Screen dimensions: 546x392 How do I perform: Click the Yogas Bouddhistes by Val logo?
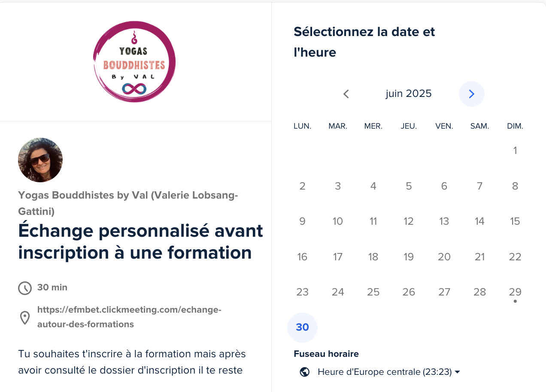134,61
